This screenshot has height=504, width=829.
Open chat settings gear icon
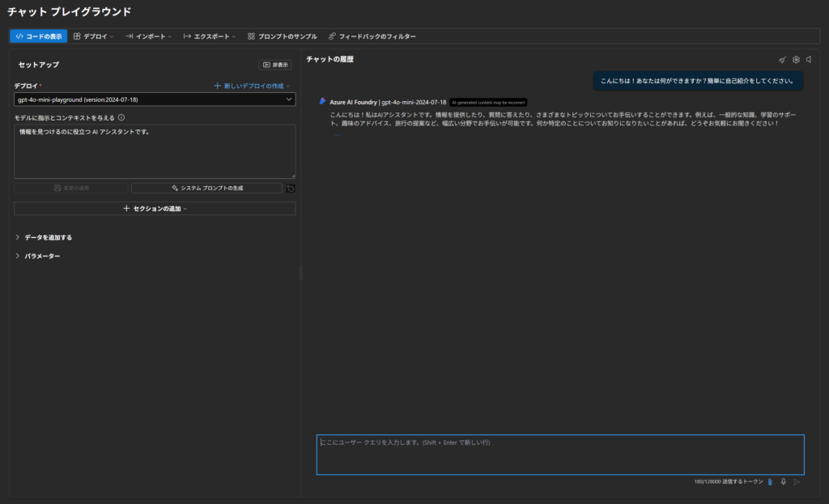(796, 60)
